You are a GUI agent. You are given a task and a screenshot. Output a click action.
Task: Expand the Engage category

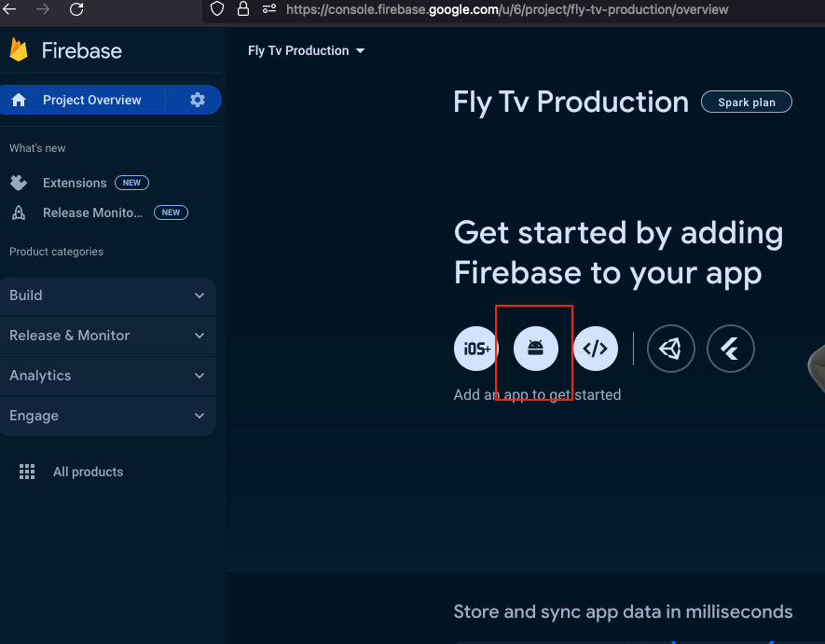pyautogui.click(x=107, y=416)
